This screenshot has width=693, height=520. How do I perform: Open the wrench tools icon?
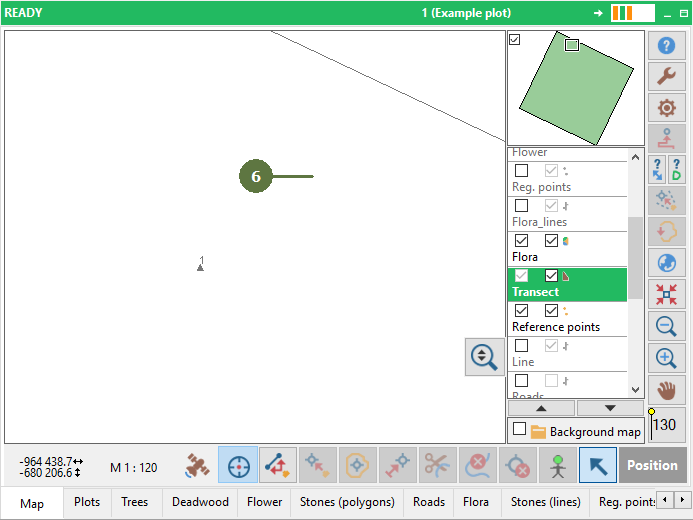(x=666, y=76)
